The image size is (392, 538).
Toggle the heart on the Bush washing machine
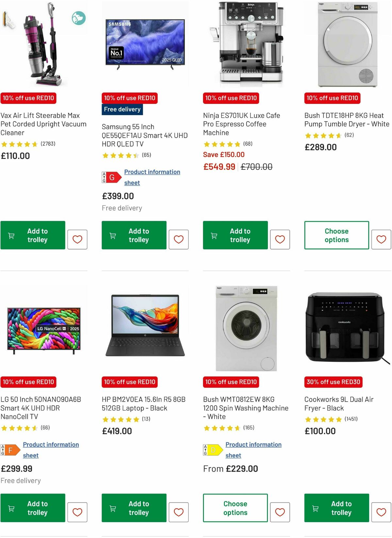[x=280, y=512]
